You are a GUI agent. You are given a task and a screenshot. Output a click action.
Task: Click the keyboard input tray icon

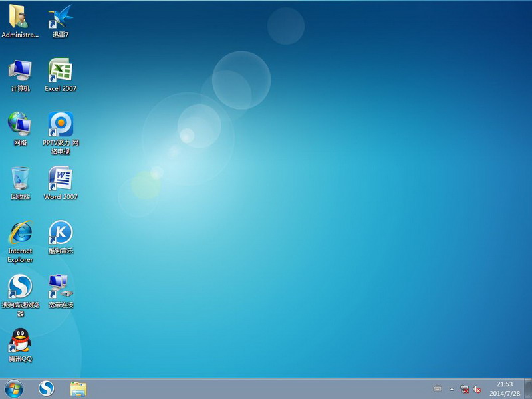[438, 389]
